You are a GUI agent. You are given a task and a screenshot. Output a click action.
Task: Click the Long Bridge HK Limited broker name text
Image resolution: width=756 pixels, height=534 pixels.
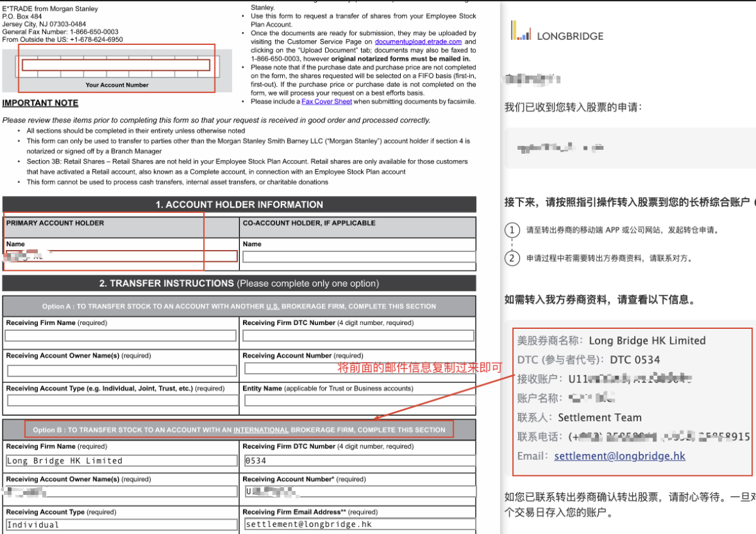click(647, 341)
